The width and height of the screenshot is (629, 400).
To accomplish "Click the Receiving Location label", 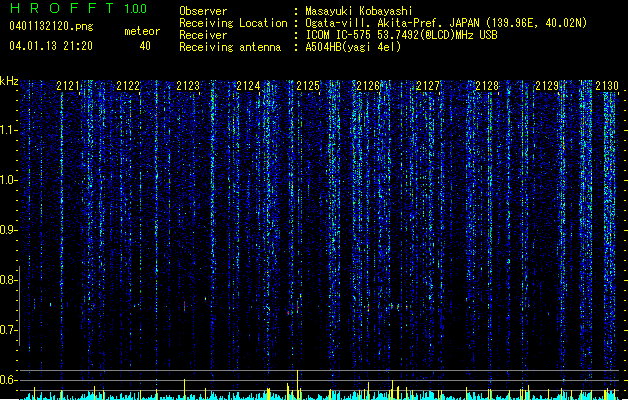I will point(233,23).
